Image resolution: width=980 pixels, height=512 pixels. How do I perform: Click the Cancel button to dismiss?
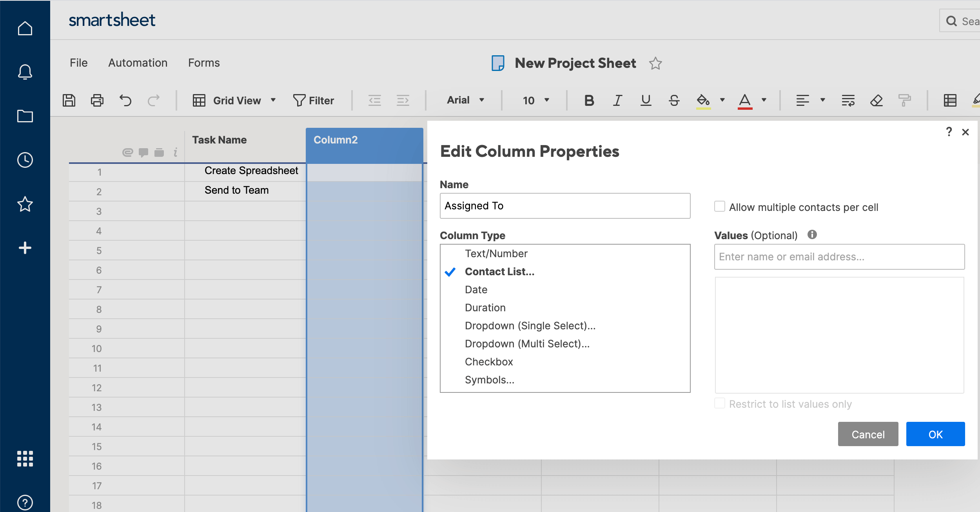pos(867,434)
